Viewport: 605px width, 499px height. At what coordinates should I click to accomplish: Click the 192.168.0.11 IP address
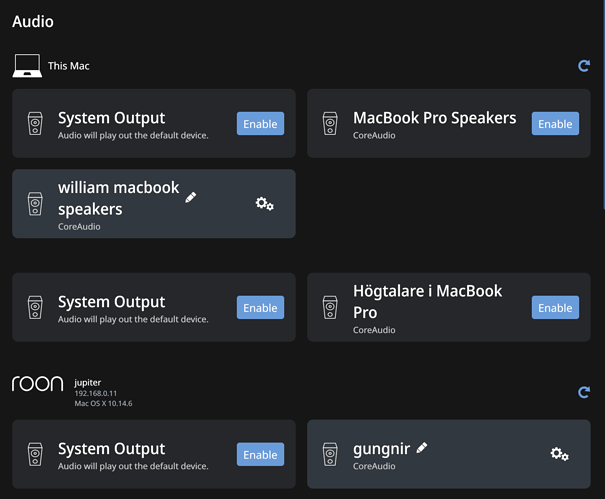point(96,393)
